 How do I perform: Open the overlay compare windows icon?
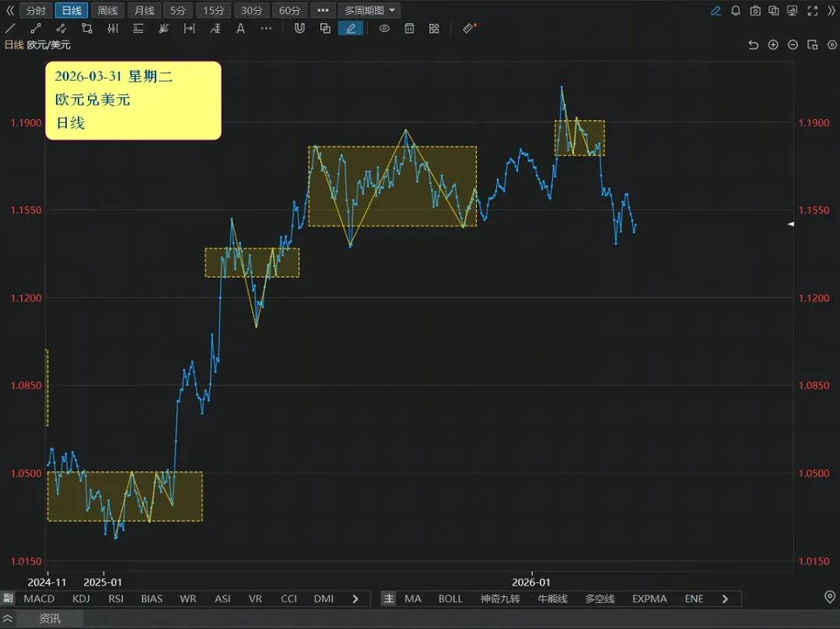tap(774, 11)
